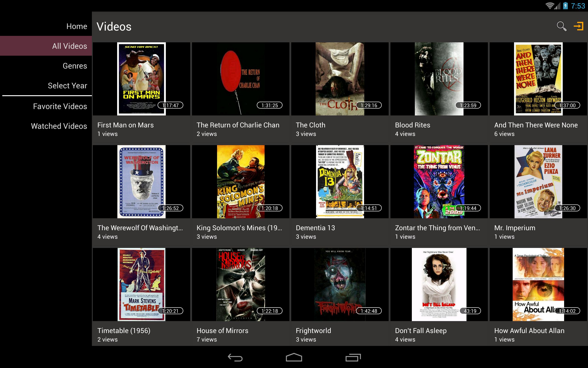This screenshot has width=588, height=368.
Task: Open the First Man on Mars poster
Action: coord(141,79)
